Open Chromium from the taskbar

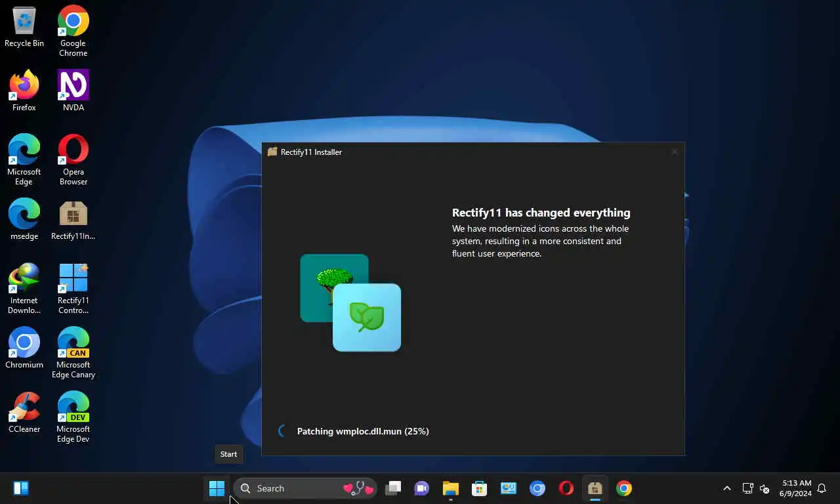tap(537, 488)
